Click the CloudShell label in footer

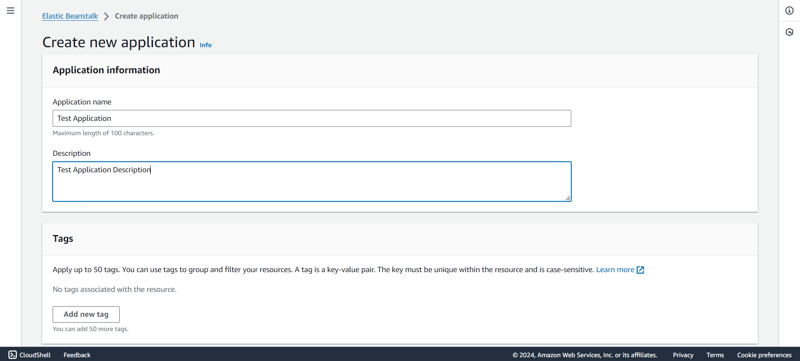pyautogui.click(x=35, y=355)
